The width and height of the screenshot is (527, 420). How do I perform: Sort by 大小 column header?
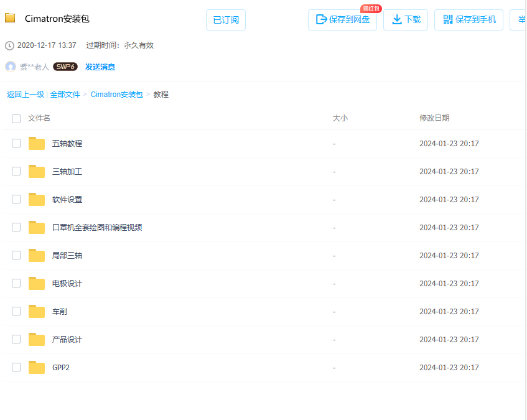pyautogui.click(x=340, y=118)
